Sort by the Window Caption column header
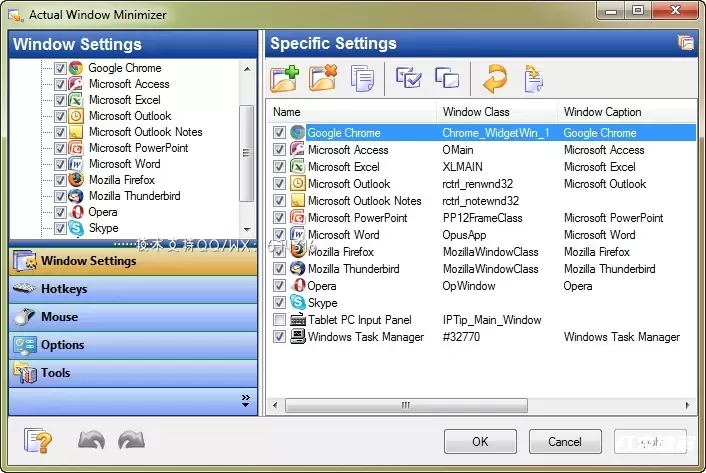The image size is (706, 473). [x=627, y=112]
